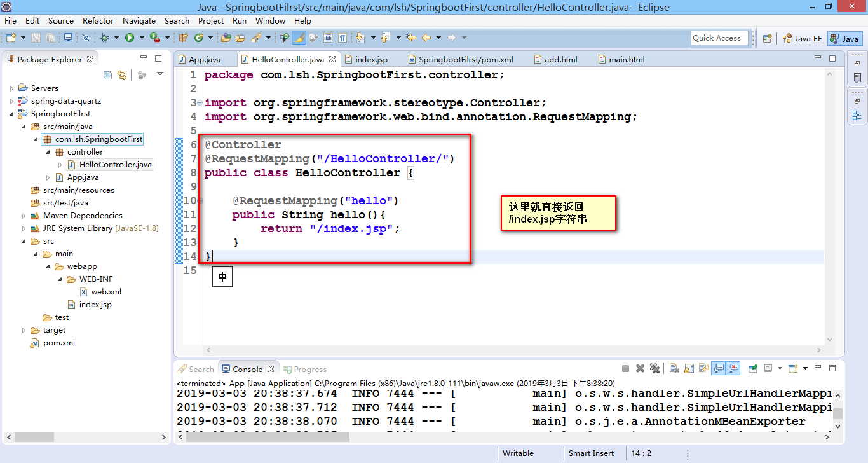868x463 pixels.
Task: Expand the Servers project node
Action: pos(11,88)
